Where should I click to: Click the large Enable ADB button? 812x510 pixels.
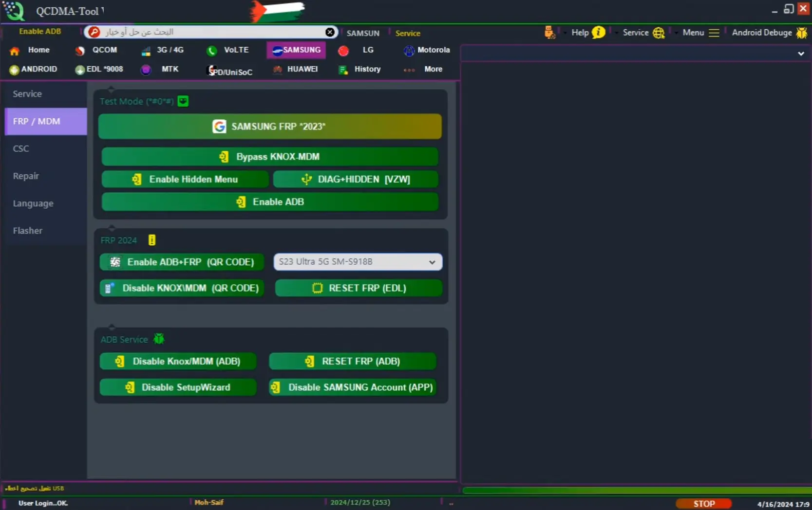click(270, 202)
